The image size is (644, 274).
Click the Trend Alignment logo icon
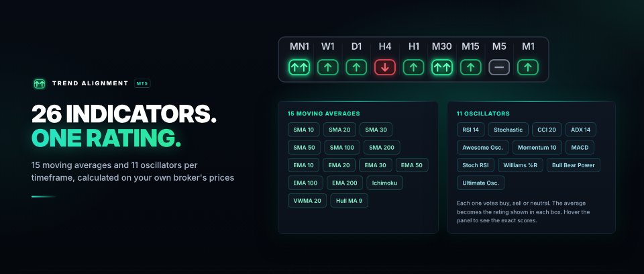[40, 83]
